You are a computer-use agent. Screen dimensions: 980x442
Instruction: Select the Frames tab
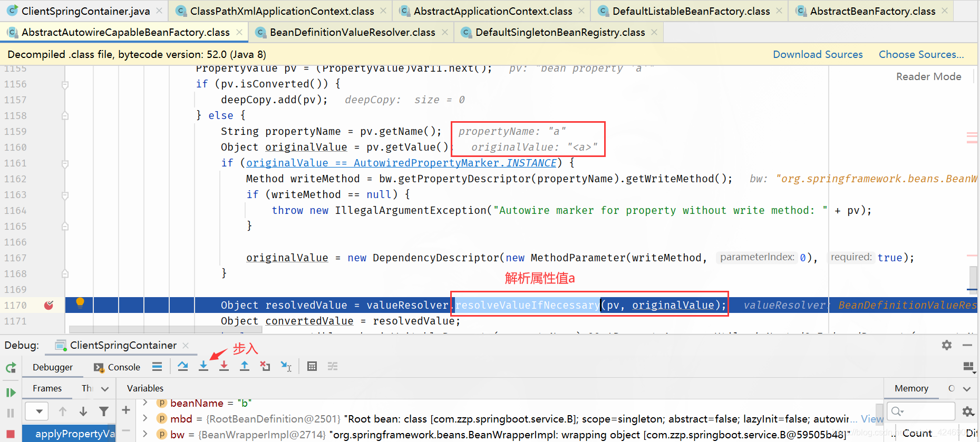pyautogui.click(x=47, y=388)
